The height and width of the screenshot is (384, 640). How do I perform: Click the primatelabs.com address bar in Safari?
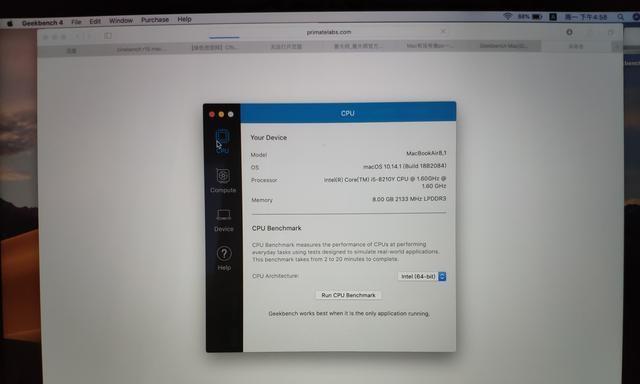[329, 32]
